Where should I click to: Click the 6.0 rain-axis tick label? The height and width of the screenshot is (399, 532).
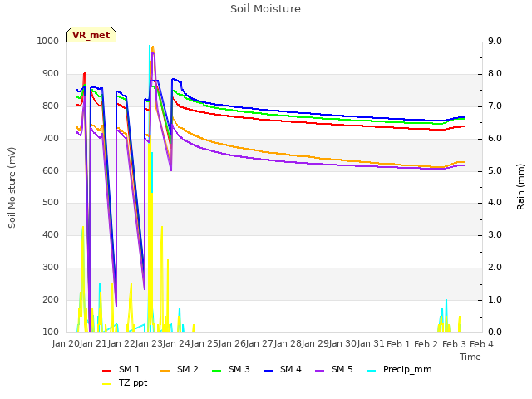pyautogui.click(x=495, y=139)
